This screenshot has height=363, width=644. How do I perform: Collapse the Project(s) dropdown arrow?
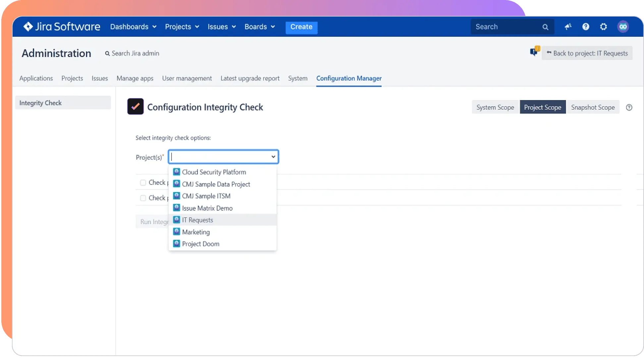[273, 157]
